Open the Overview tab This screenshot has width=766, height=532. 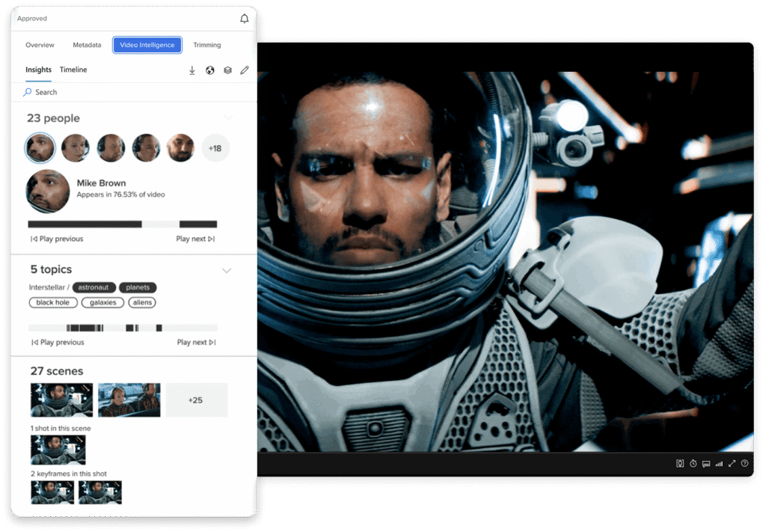pos(40,45)
